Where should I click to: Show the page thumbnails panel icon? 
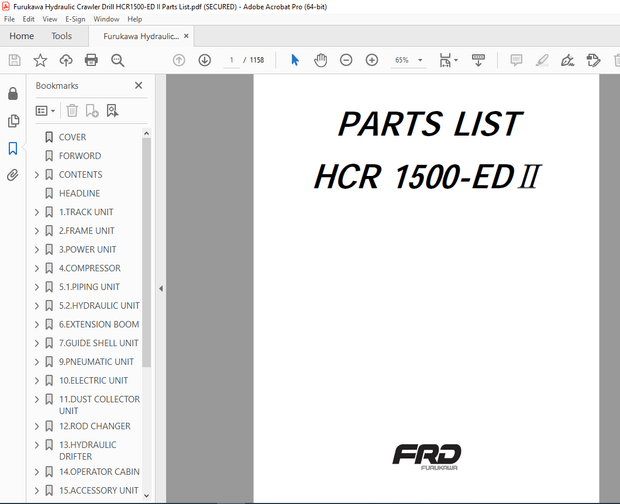click(x=13, y=121)
